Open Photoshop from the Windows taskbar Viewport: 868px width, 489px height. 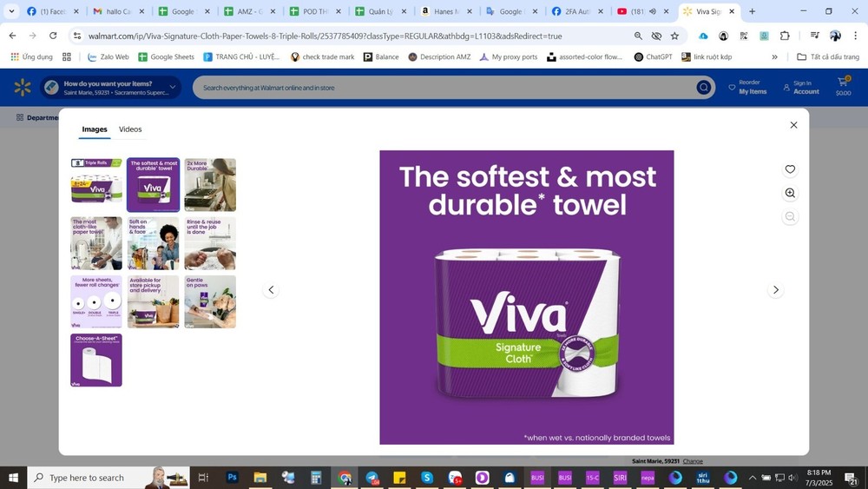pyautogui.click(x=232, y=478)
